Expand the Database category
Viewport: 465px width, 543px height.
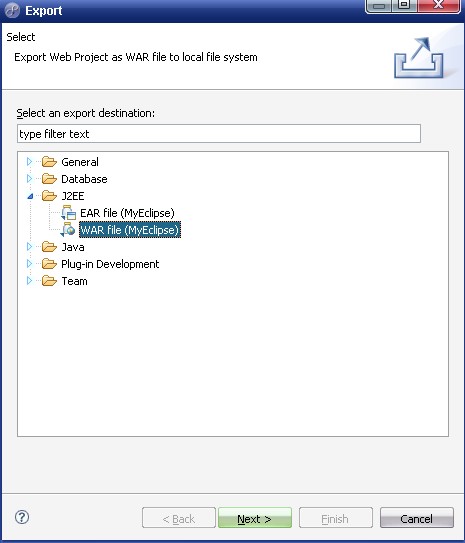click(29, 179)
